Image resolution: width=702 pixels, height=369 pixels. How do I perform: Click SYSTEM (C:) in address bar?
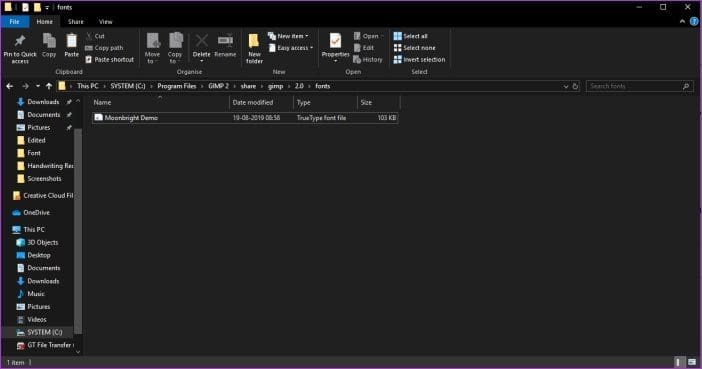click(x=128, y=86)
